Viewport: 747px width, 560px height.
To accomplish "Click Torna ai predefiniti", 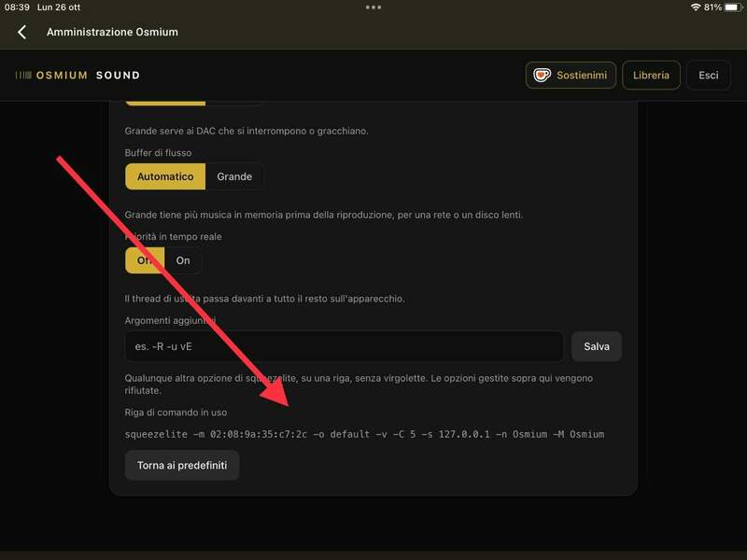I will pyautogui.click(x=182, y=465).
